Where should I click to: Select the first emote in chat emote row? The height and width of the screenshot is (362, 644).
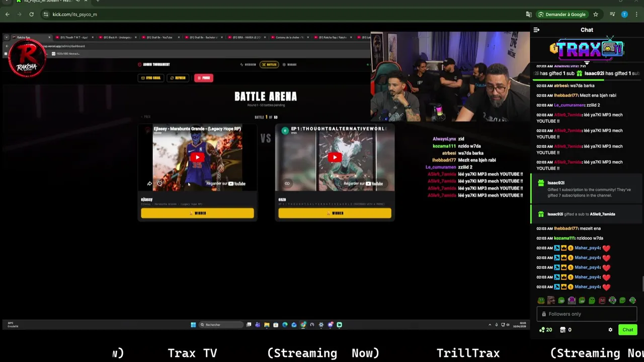(x=541, y=301)
